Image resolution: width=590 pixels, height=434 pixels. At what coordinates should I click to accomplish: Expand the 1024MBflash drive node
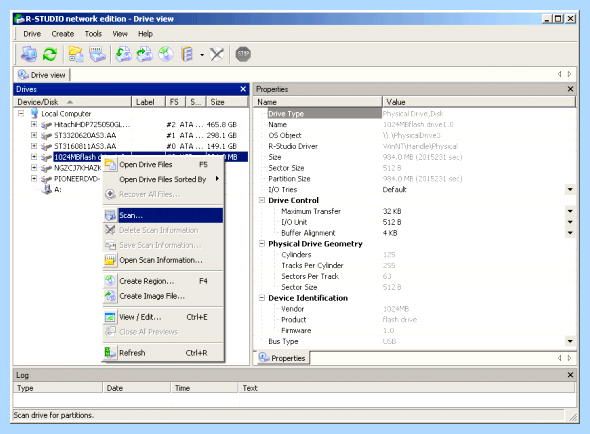point(34,157)
